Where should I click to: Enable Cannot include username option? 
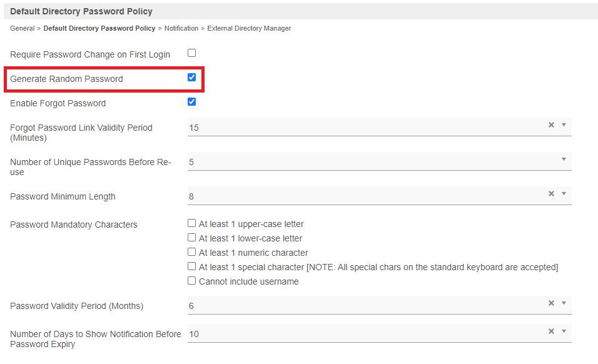pos(192,281)
